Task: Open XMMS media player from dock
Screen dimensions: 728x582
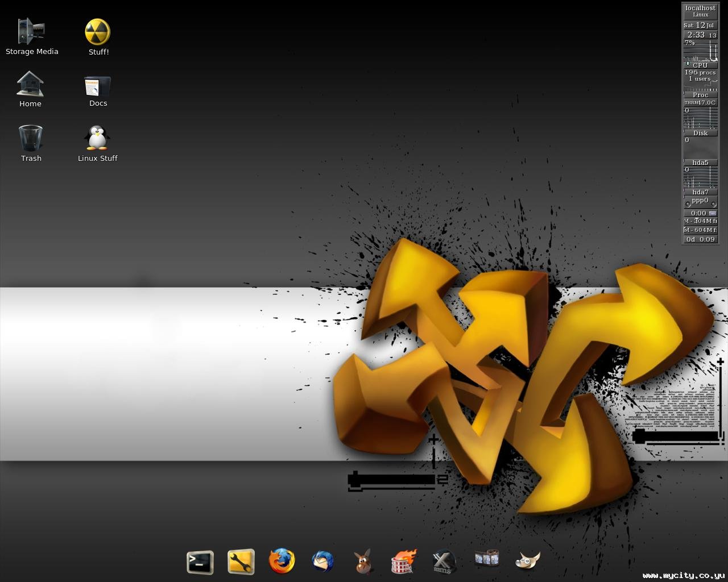Action: (x=444, y=562)
